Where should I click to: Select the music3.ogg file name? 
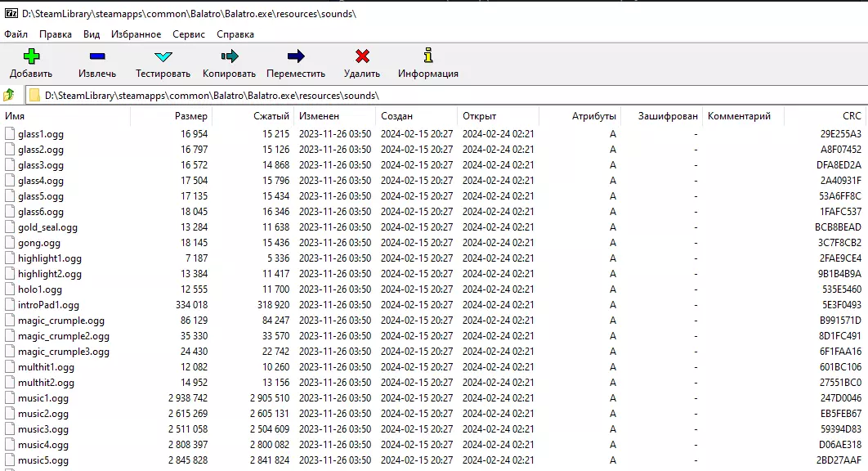(x=43, y=428)
